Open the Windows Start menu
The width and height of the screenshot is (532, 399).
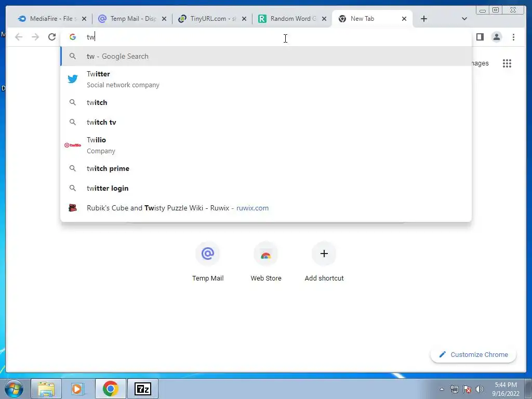point(14,389)
